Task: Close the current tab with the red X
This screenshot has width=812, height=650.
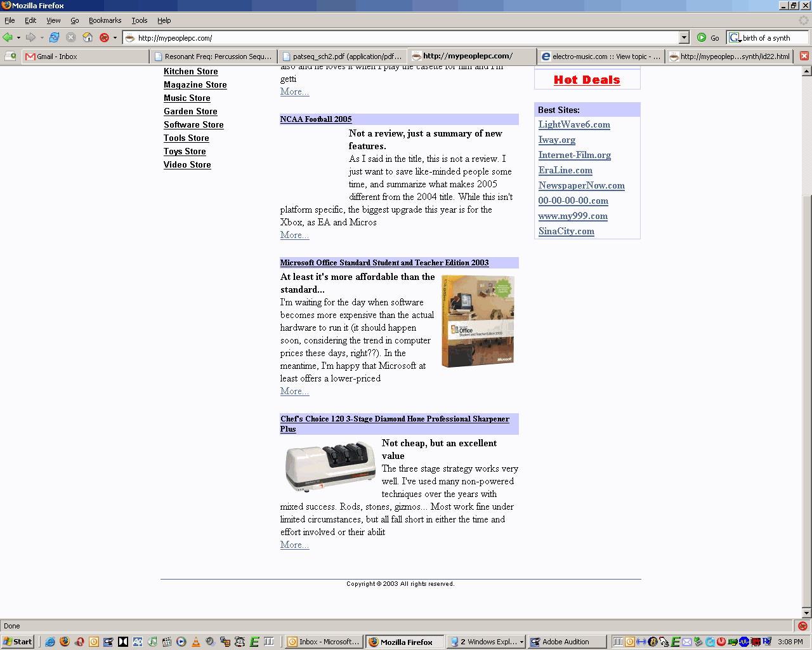Action: point(804,56)
